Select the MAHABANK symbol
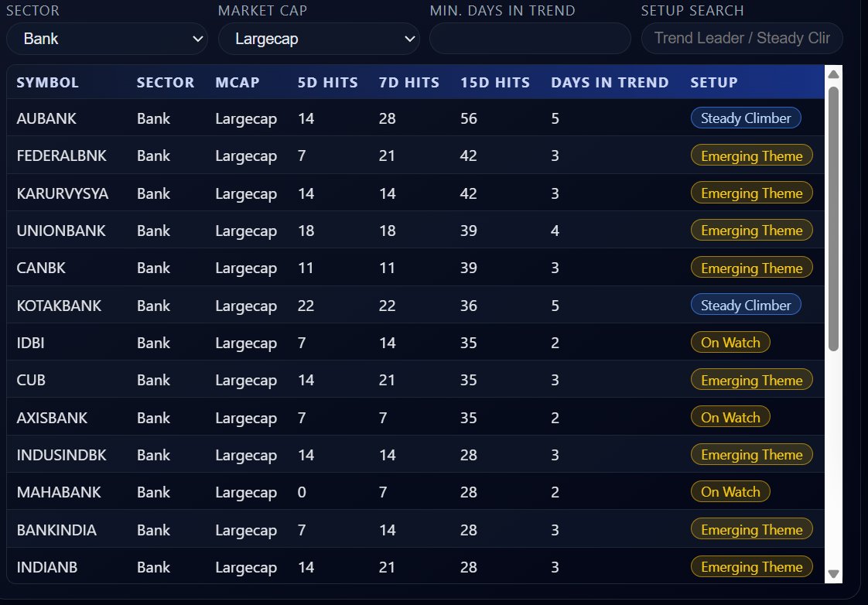This screenshot has height=605, width=868. (59, 492)
